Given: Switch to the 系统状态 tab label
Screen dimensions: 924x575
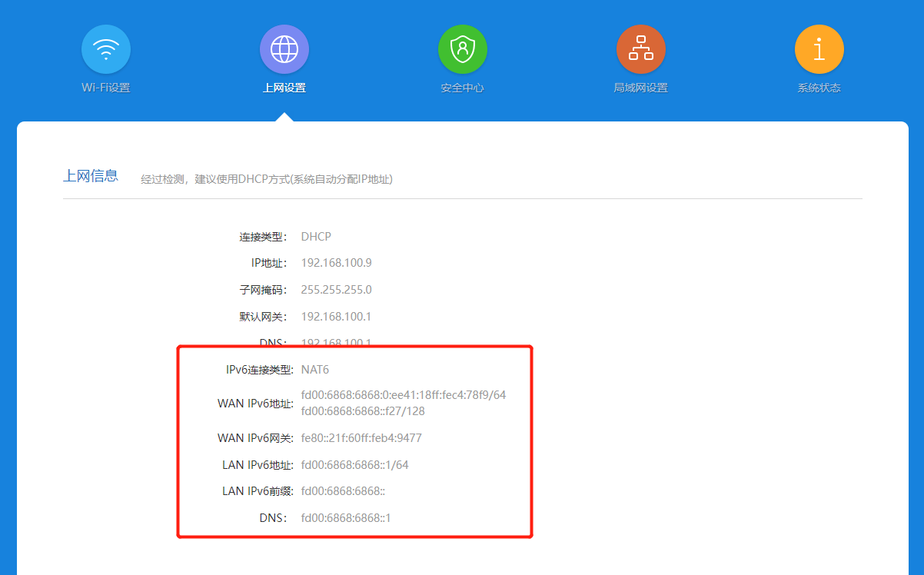Looking at the screenshot, I should [x=819, y=88].
